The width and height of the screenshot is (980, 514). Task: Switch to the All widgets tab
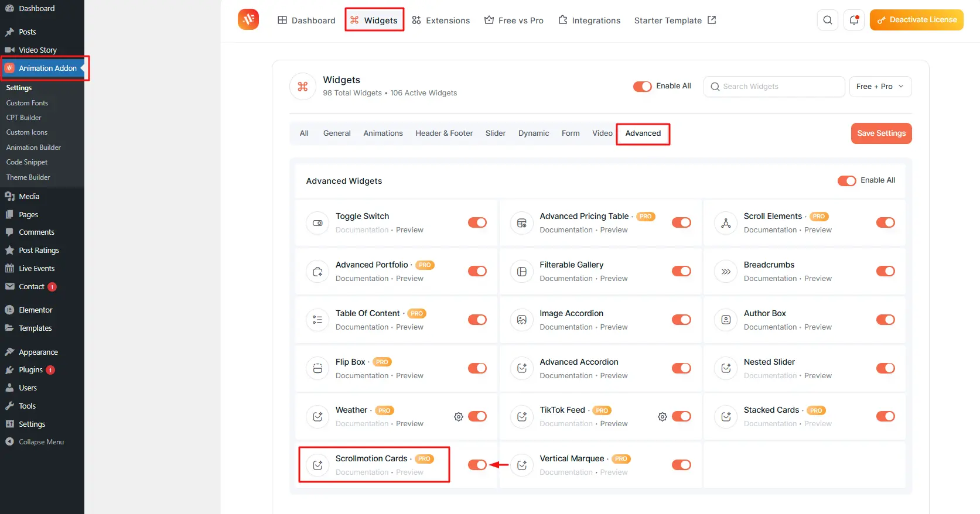[304, 133]
